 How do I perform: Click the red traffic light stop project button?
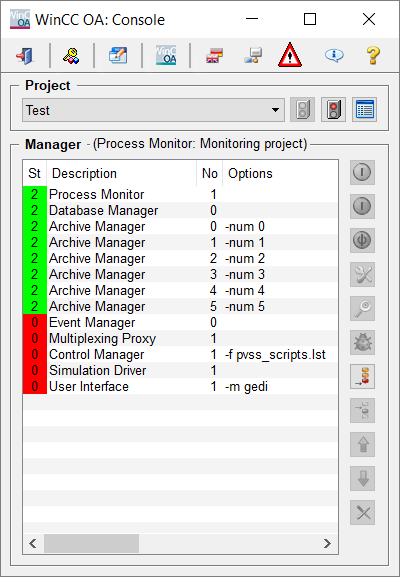click(333, 110)
